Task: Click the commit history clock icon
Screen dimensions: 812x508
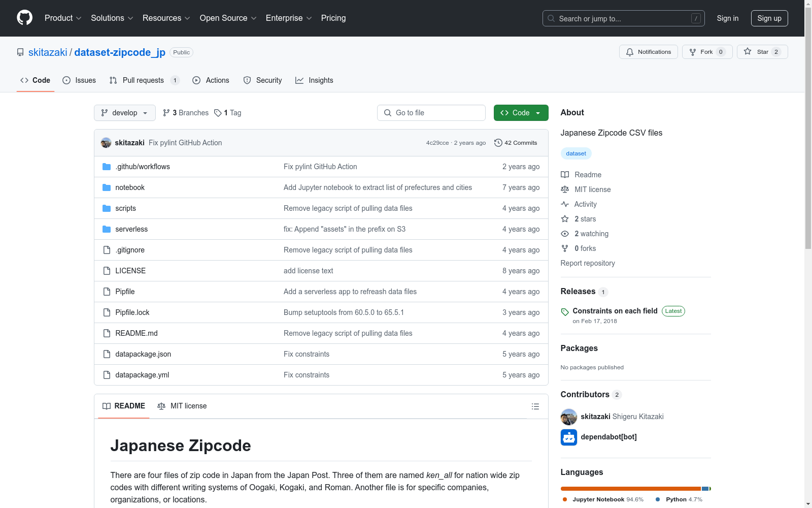Action: [498, 143]
